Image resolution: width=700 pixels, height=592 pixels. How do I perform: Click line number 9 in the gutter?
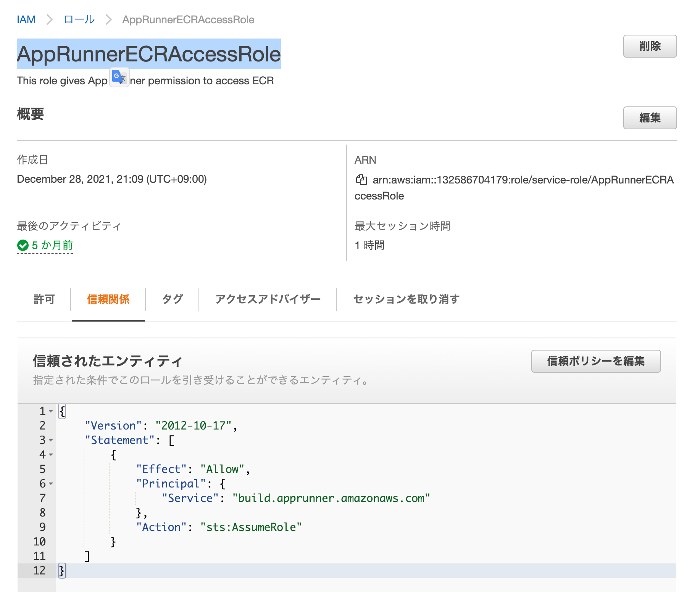click(x=42, y=527)
